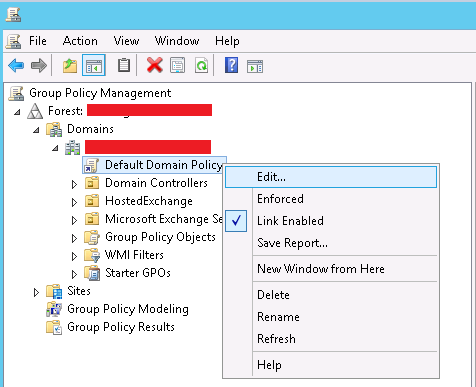This screenshot has height=387, width=476.
Task: Toggle the Show/Hide Action Pane icon
Action: [255, 66]
